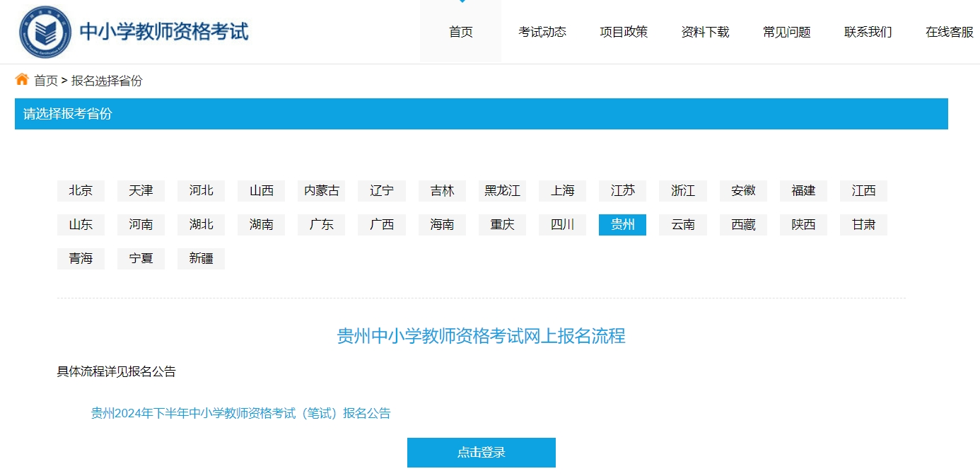Viewport: 980px width, 476px height.
Task: Click the text 具体流程详见报名公告
Action: click(x=116, y=372)
